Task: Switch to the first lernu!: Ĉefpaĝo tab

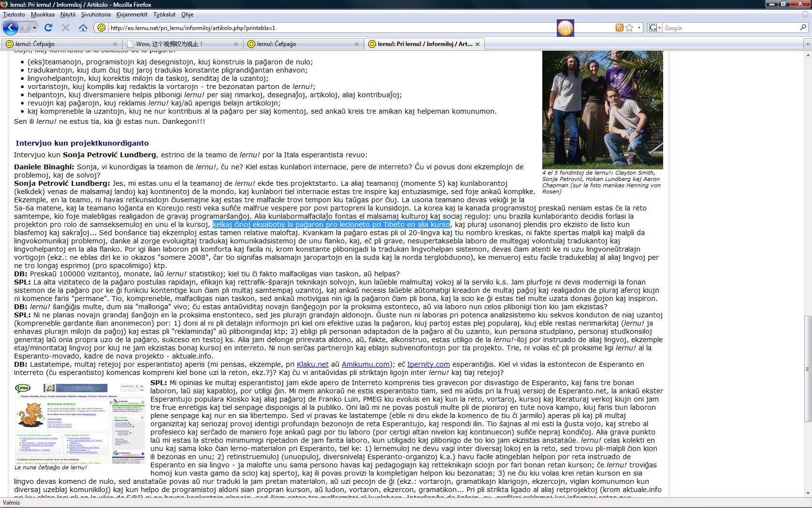Action: 61,44
